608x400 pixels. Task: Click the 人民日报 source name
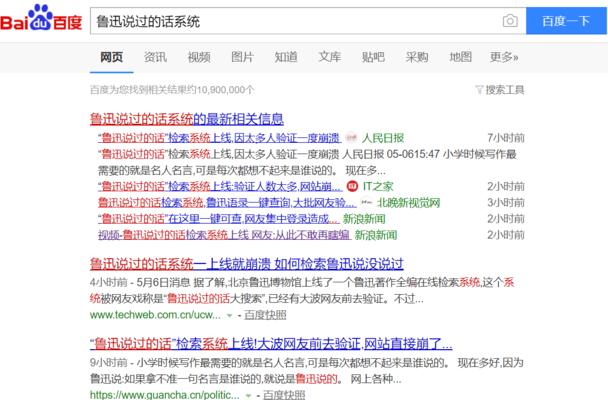tap(383, 138)
